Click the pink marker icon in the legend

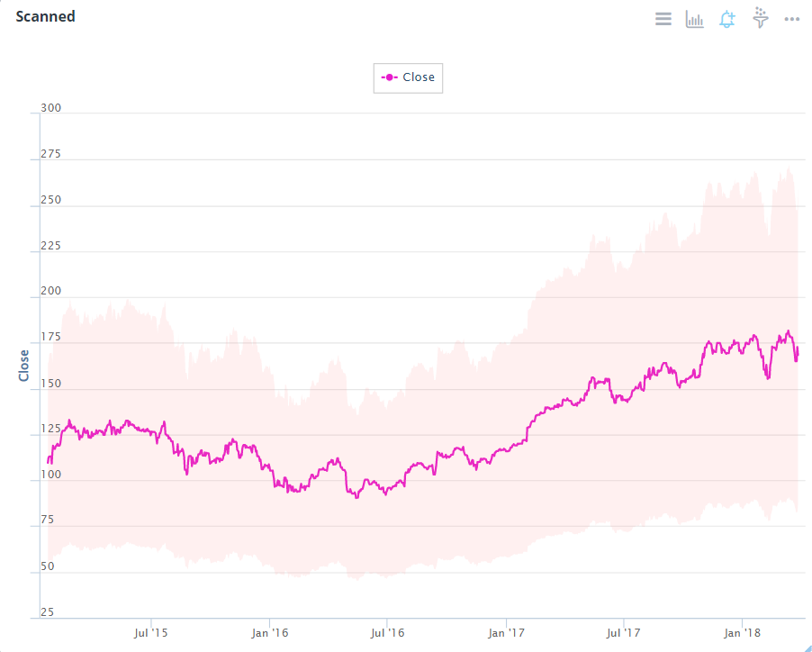pyautogui.click(x=389, y=77)
